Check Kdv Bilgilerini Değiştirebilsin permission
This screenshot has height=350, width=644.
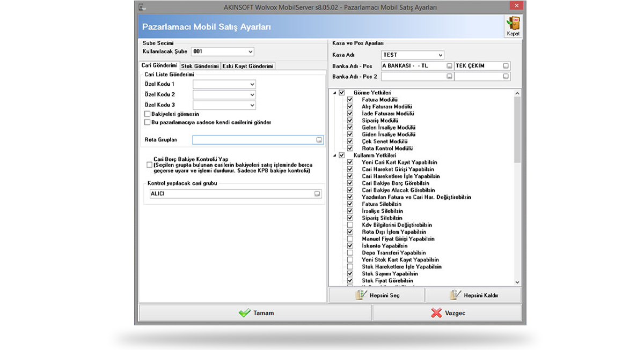pos(350,225)
